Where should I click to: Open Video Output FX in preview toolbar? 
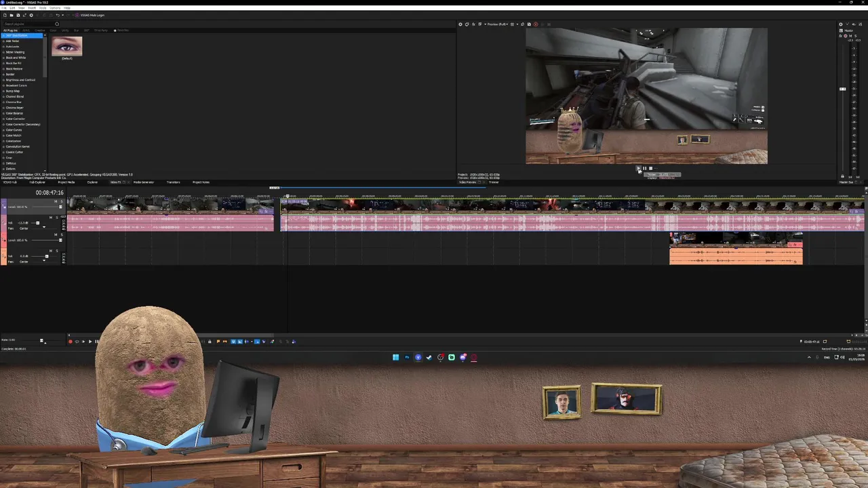point(473,24)
